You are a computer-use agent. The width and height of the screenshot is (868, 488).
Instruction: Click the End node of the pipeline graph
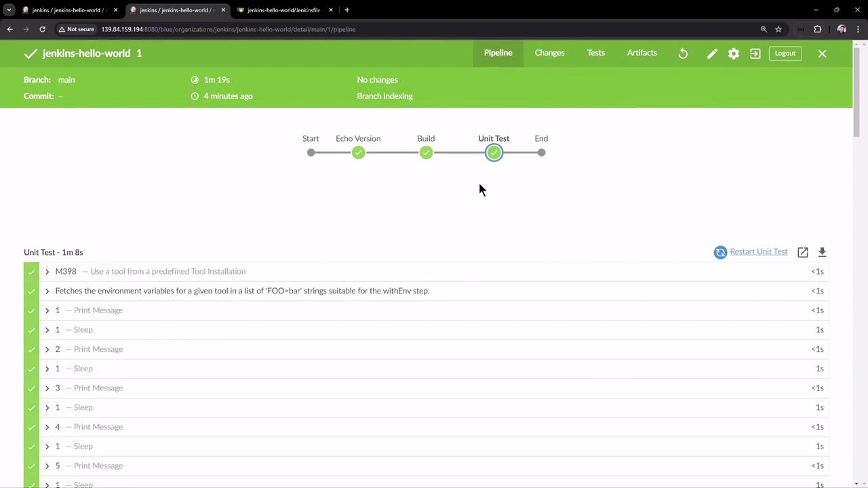click(541, 152)
